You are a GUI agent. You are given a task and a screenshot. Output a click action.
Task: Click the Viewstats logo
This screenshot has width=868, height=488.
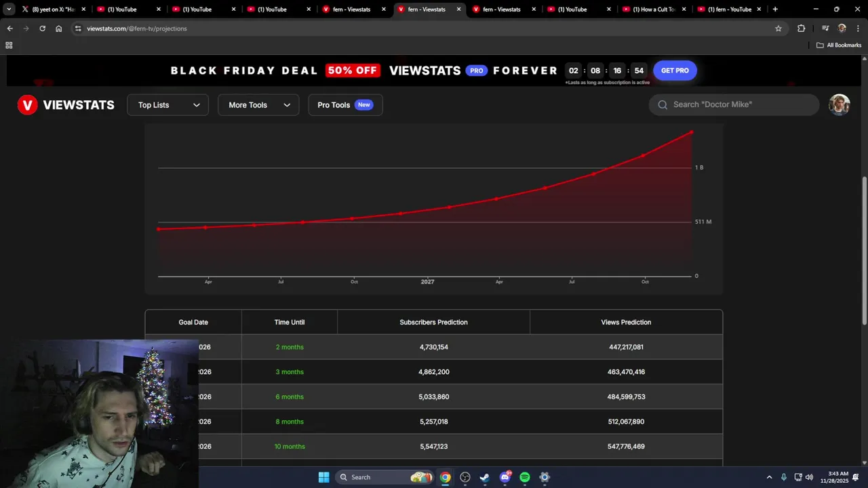click(66, 105)
